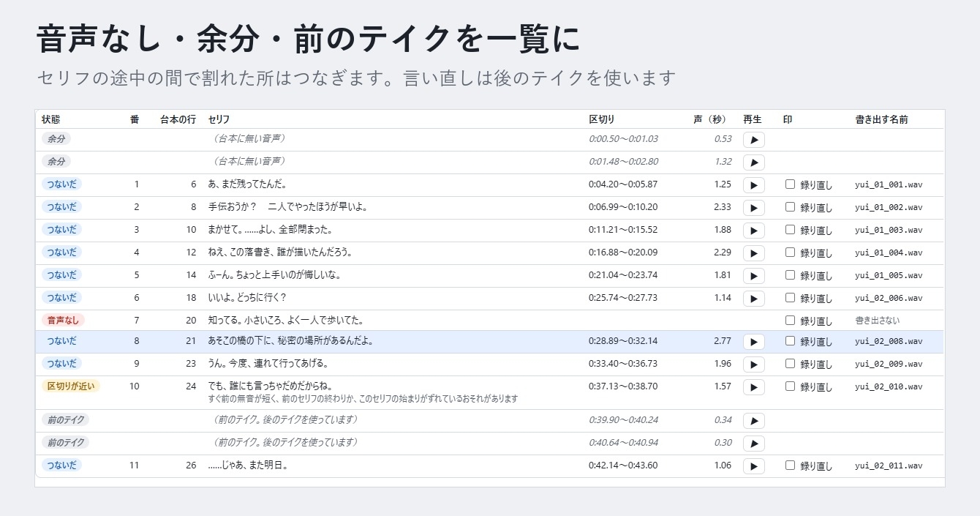This screenshot has width=980, height=516.
Task: Check 録り直し for yui_01_005.wav
Action: 790,275
